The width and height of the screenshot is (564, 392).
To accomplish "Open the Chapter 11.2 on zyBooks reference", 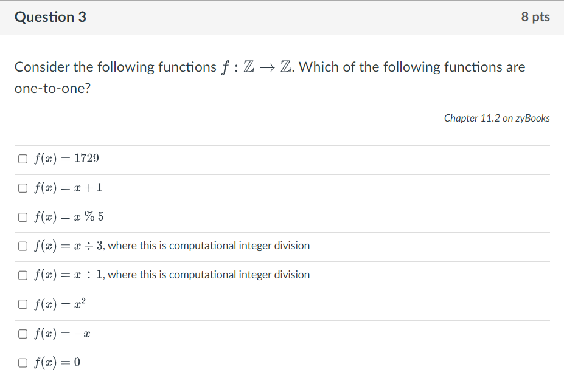I will [496, 118].
